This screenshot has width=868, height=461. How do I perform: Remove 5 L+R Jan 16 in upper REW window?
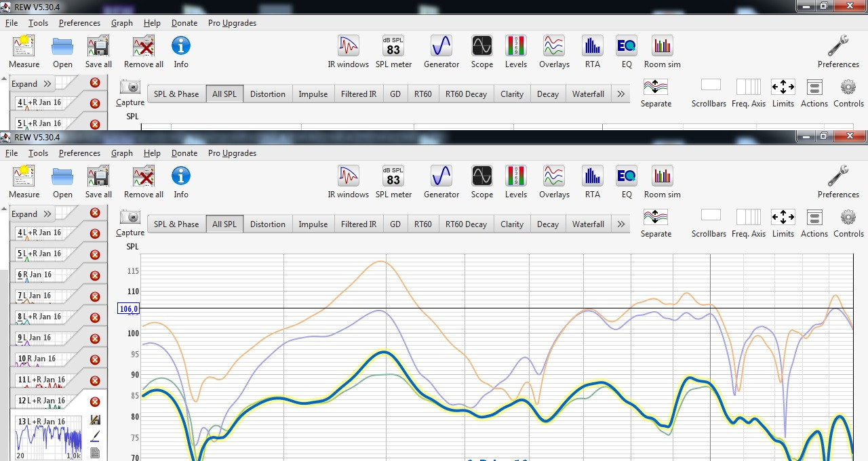95,125
